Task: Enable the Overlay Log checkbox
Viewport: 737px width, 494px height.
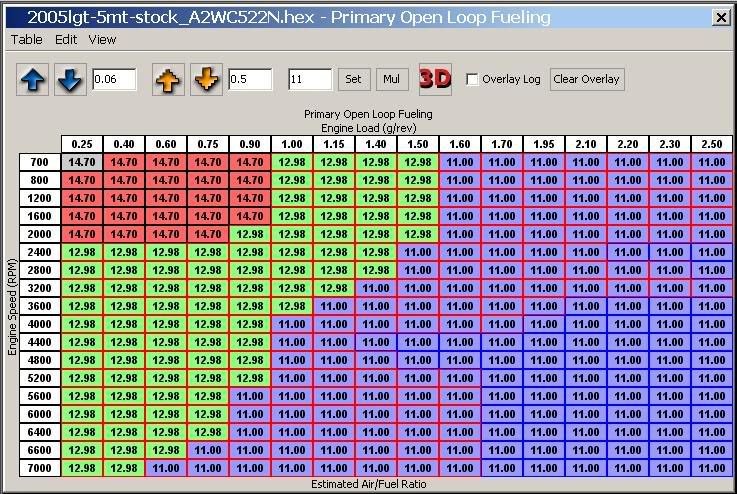Action: point(472,80)
